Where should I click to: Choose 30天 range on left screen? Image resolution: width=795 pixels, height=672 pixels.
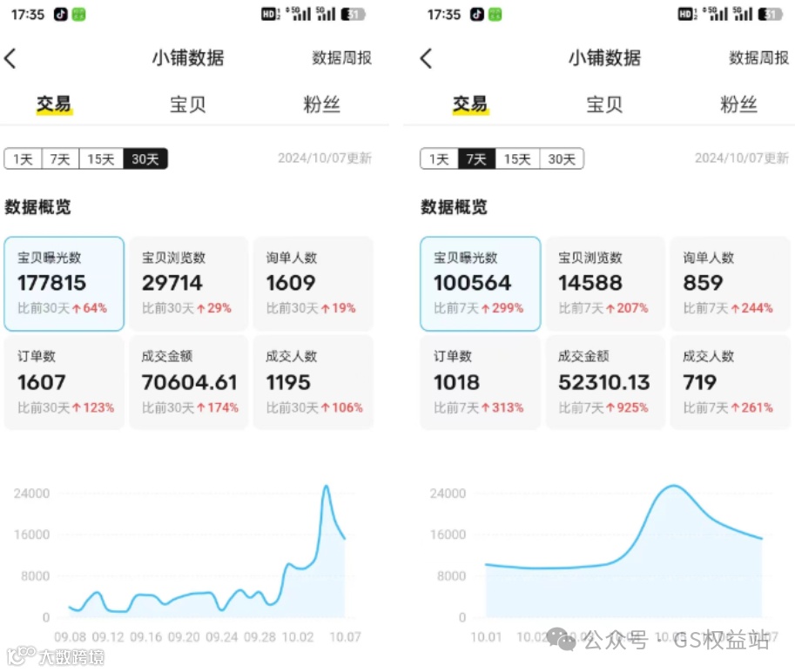tap(145, 158)
